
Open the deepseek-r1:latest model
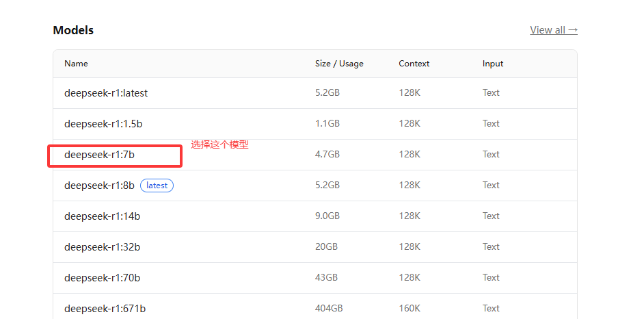tap(106, 93)
